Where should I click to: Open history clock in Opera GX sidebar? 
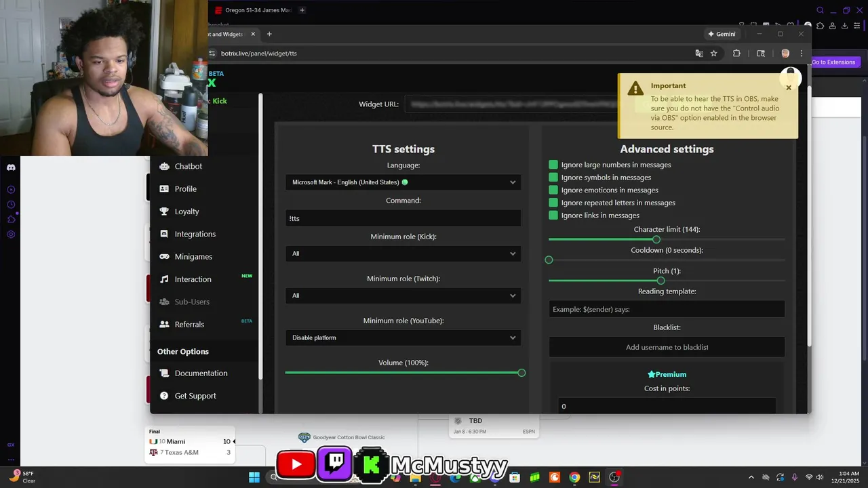click(11, 205)
